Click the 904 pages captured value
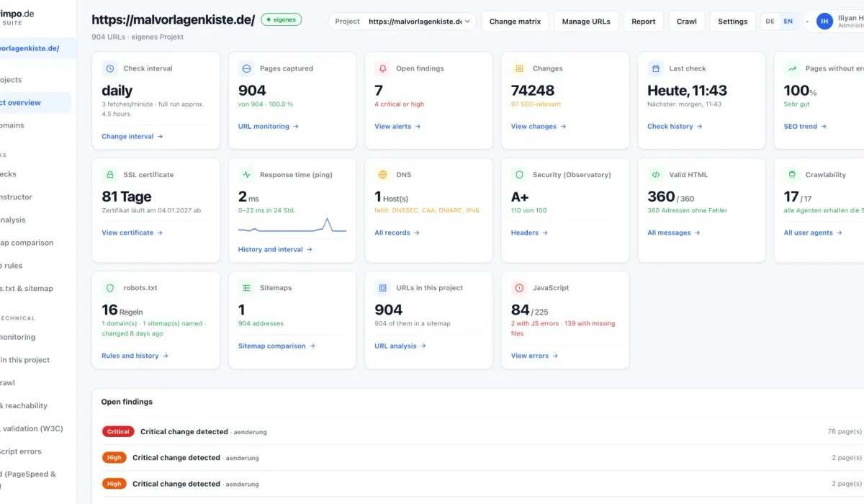Screen dimensions: 864x504 (x=252, y=90)
